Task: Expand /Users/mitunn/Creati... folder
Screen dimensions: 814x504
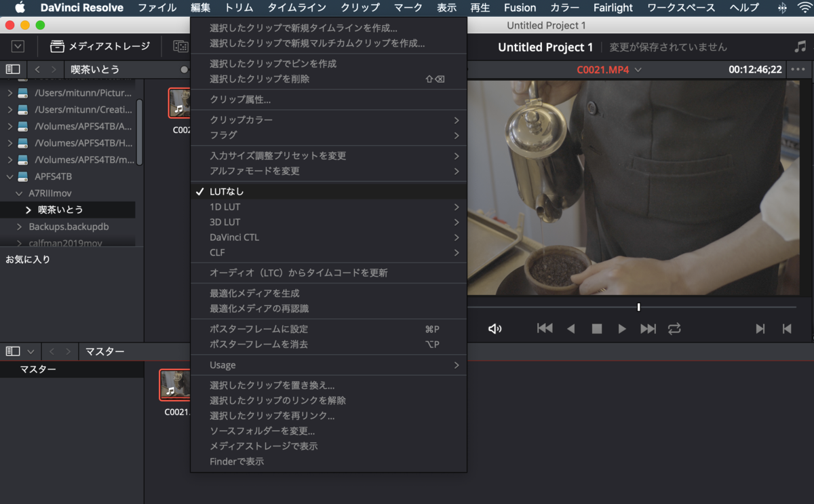Action: [x=10, y=109]
